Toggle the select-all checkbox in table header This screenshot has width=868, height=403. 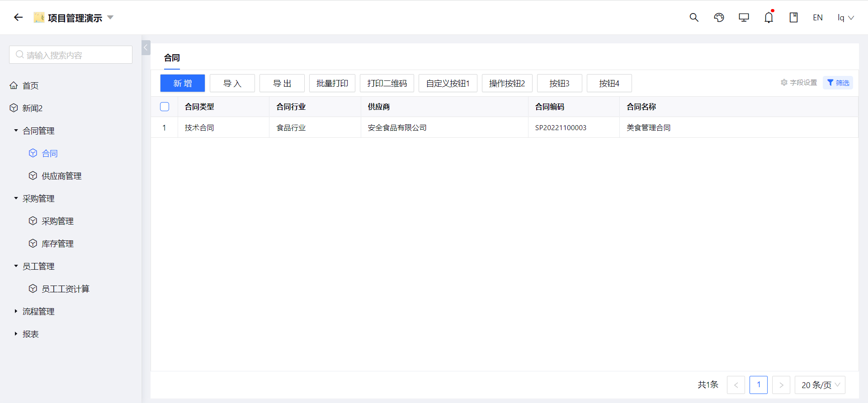click(x=165, y=107)
